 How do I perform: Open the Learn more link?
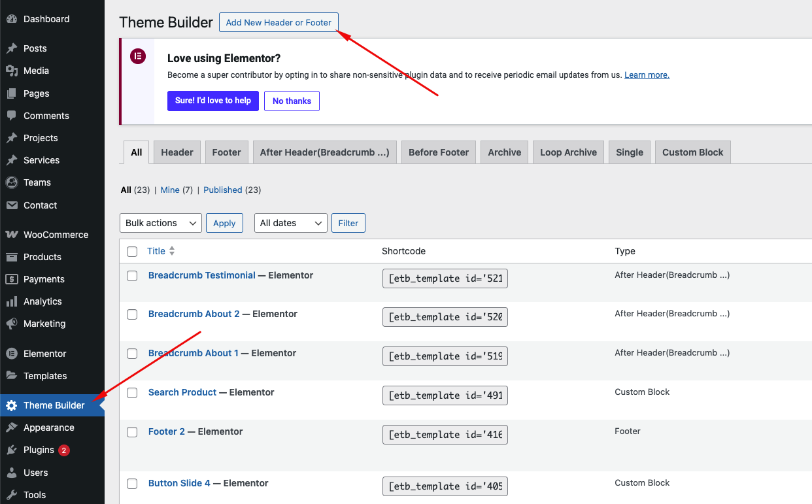[x=647, y=75]
